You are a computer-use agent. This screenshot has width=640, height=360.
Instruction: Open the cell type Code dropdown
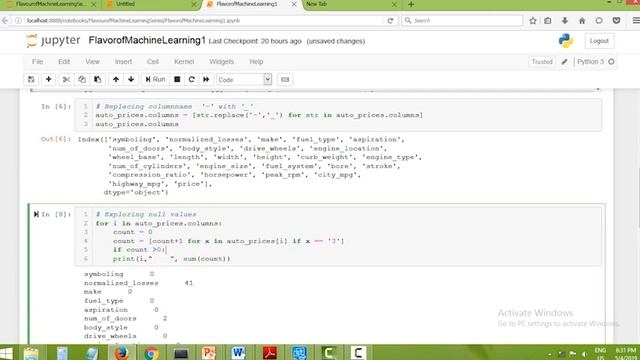[244, 80]
